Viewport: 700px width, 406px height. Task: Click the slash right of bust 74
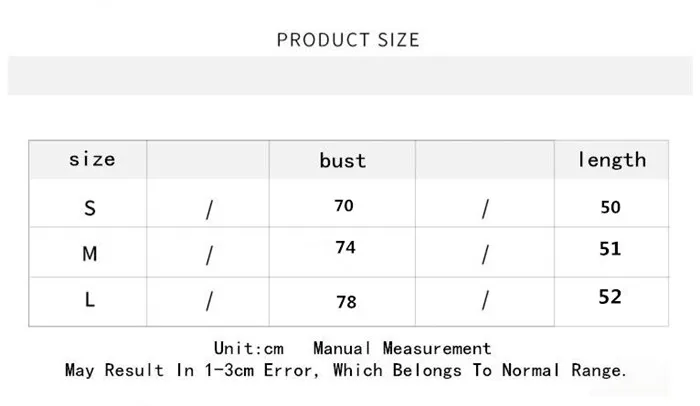tap(485, 255)
